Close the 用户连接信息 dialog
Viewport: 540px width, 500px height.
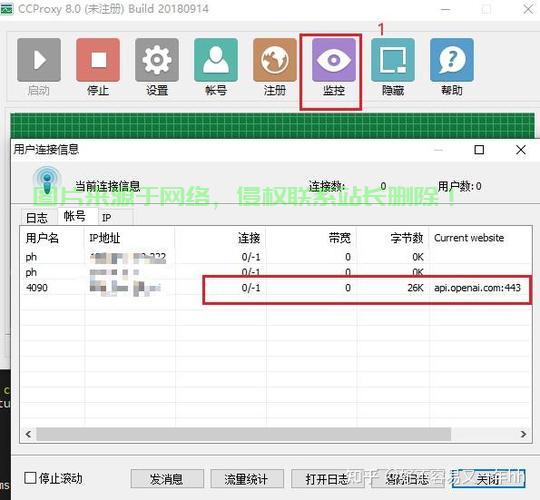(521, 149)
